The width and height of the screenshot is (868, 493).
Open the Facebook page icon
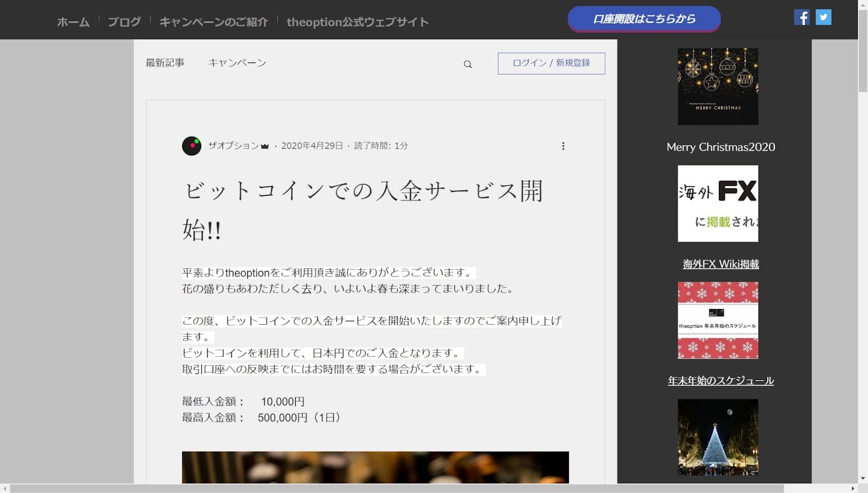[802, 17]
